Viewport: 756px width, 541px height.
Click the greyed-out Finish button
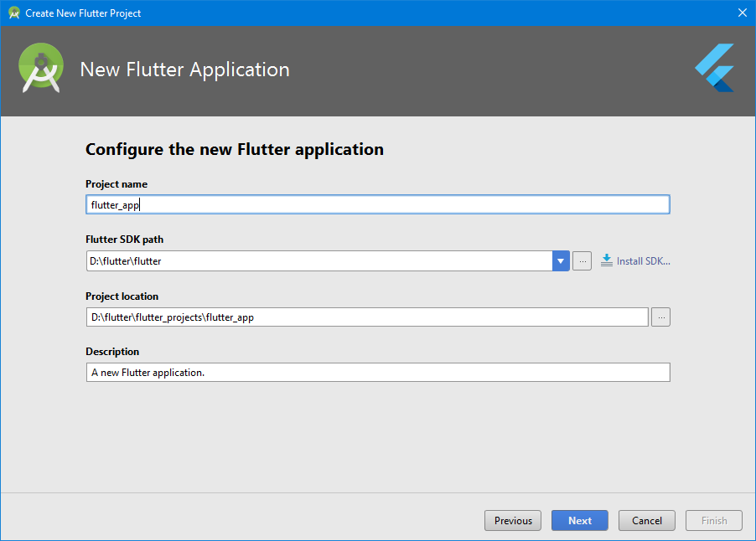coord(714,520)
